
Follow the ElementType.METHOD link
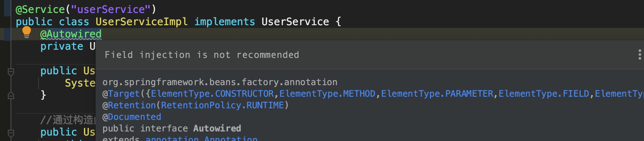[x=327, y=94]
